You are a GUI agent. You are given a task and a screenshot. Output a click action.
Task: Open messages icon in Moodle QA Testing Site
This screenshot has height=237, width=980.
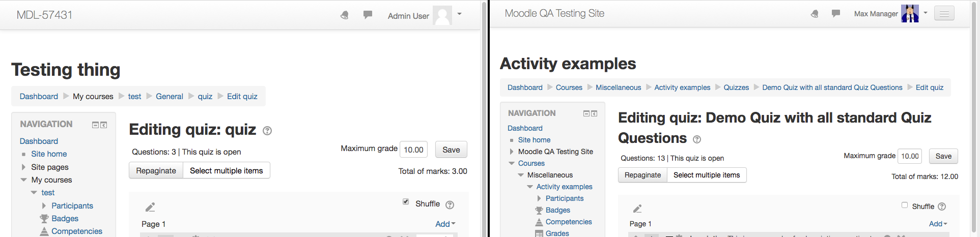[x=836, y=13]
